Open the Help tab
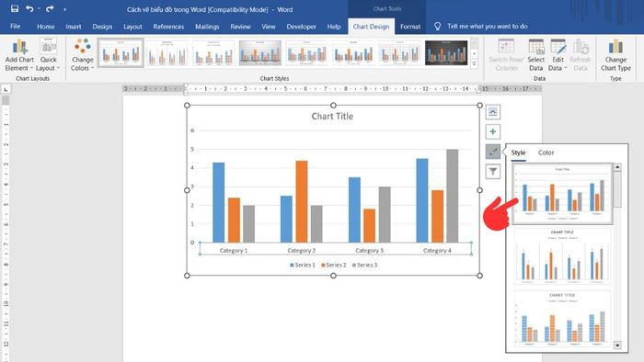644x362 pixels. pos(334,27)
